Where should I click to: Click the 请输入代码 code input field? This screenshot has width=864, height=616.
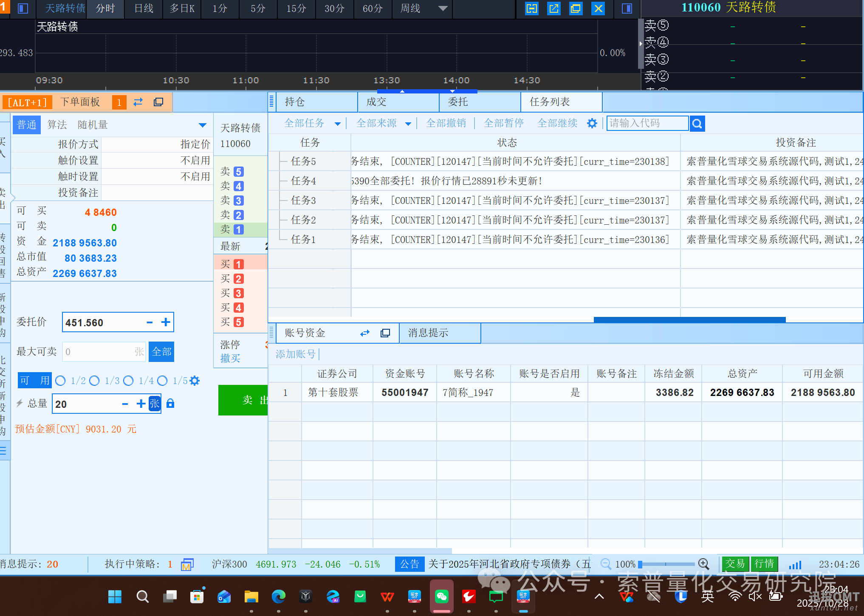point(647,123)
